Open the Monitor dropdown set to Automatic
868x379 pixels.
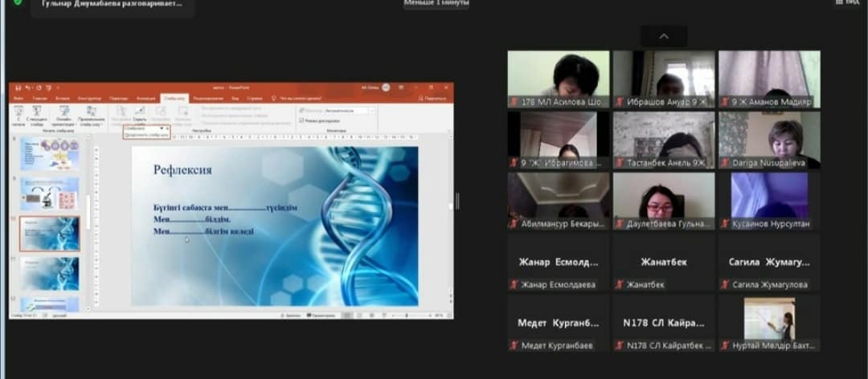pos(371,110)
